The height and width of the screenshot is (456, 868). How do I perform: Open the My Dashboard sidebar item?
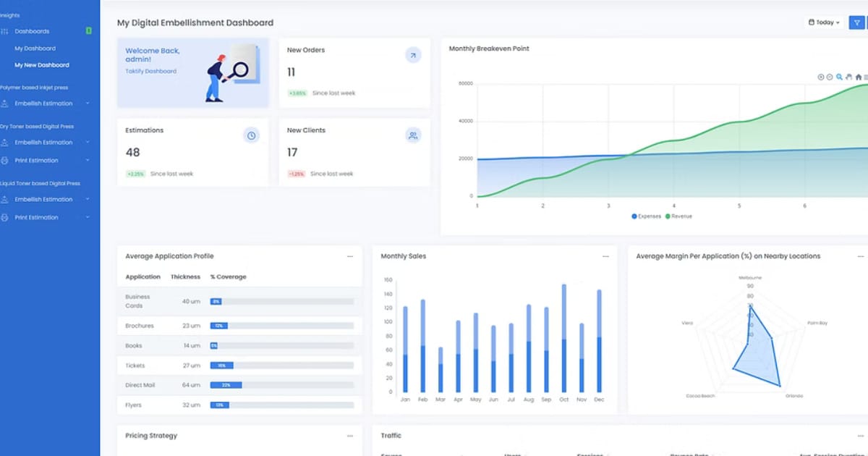(x=35, y=48)
